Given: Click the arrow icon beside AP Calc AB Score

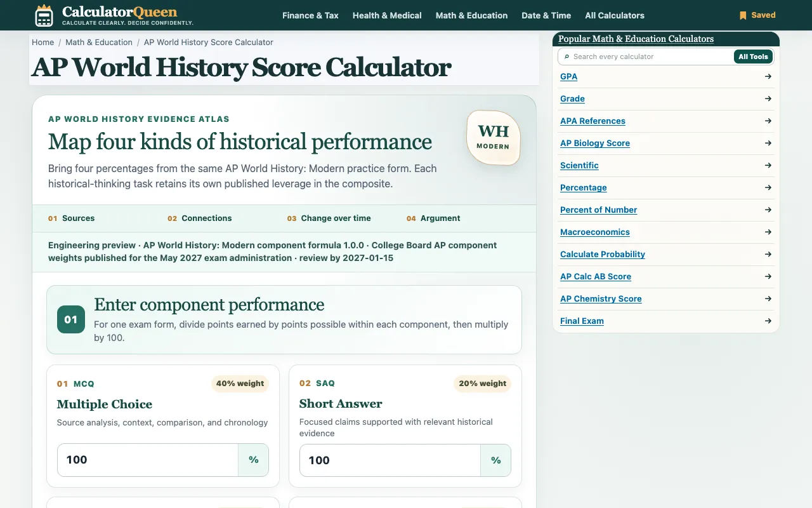Looking at the screenshot, I should [768, 276].
